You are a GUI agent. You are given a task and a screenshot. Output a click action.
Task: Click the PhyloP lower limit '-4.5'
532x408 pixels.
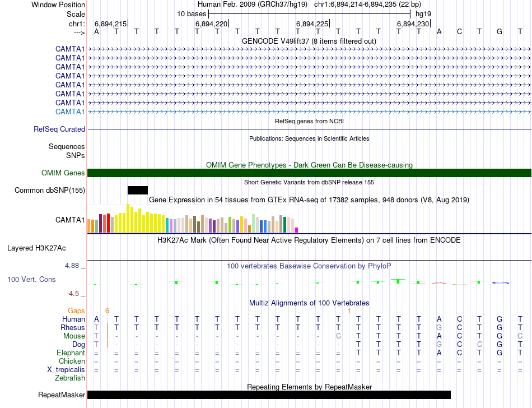pos(73,294)
